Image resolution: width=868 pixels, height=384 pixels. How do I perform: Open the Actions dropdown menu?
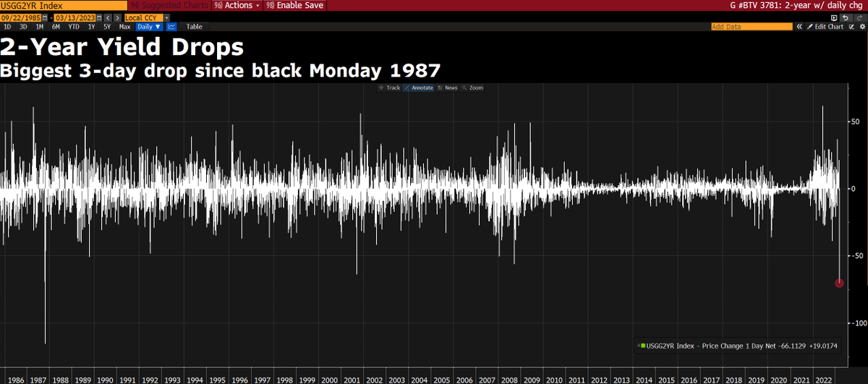[x=237, y=5]
